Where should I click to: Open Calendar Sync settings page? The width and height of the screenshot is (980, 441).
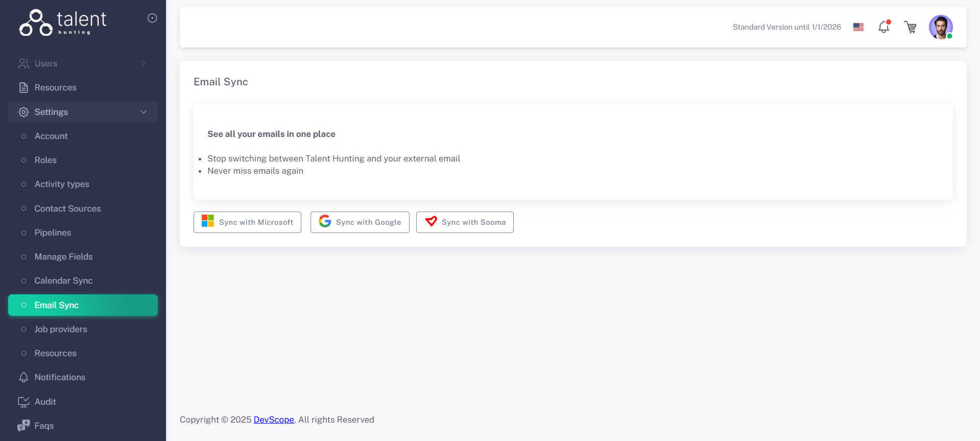pyautogui.click(x=63, y=281)
